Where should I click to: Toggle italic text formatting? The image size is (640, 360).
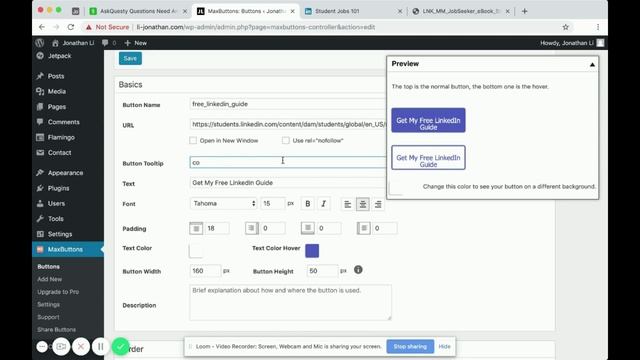(x=324, y=204)
